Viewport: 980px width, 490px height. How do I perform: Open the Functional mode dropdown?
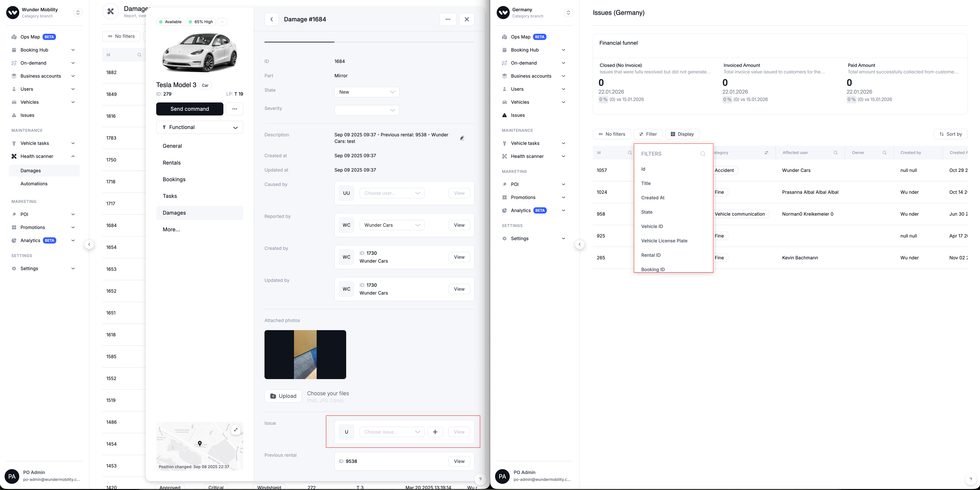199,127
